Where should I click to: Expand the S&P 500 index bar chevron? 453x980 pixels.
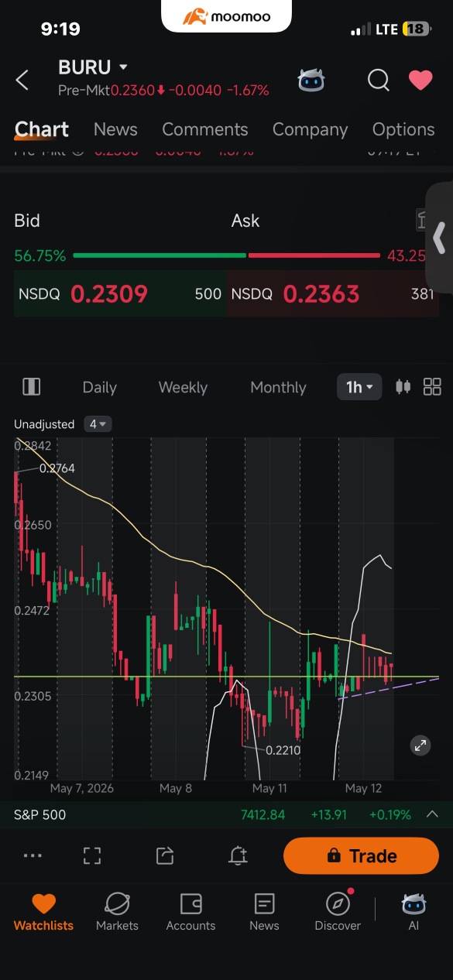(433, 814)
